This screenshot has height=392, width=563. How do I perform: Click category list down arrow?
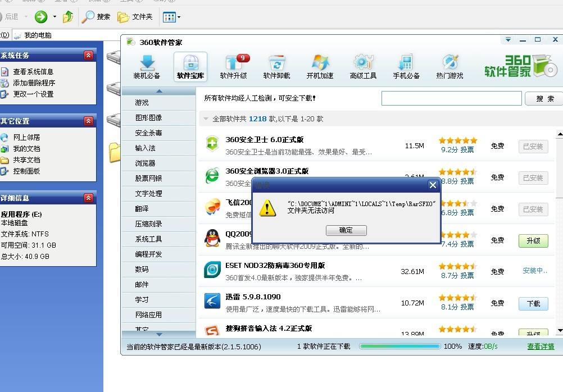tap(159, 334)
